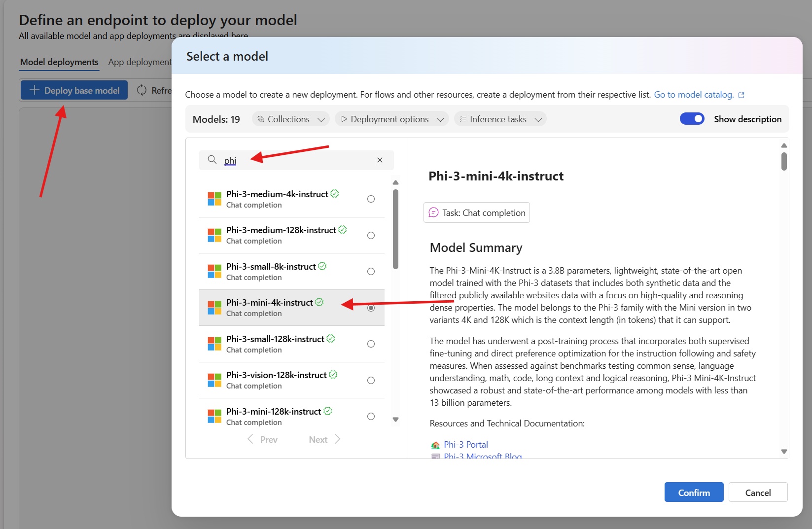This screenshot has height=529, width=812.
Task: Expand the Deployment options dropdown
Action: tap(391, 119)
